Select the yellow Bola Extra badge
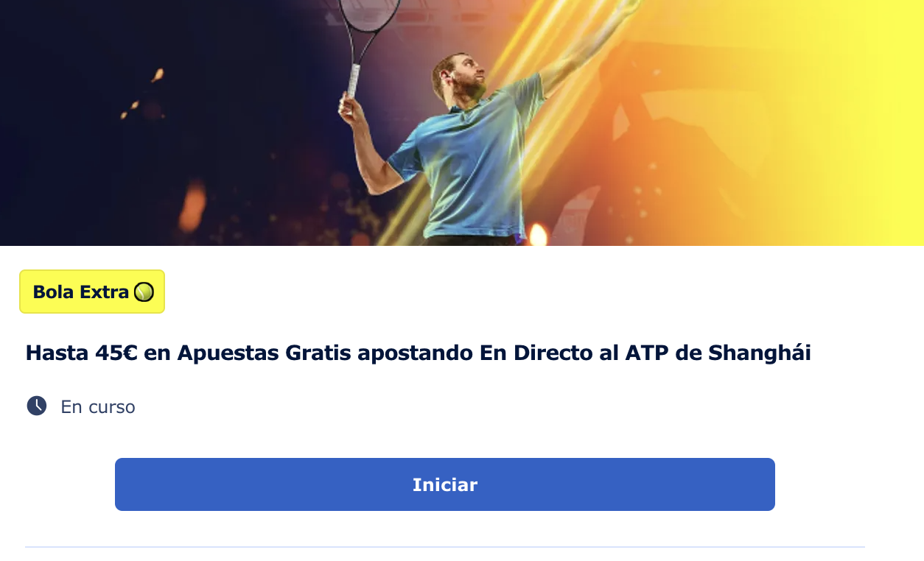Image resolution: width=924 pixels, height=561 pixels. coord(92,292)
